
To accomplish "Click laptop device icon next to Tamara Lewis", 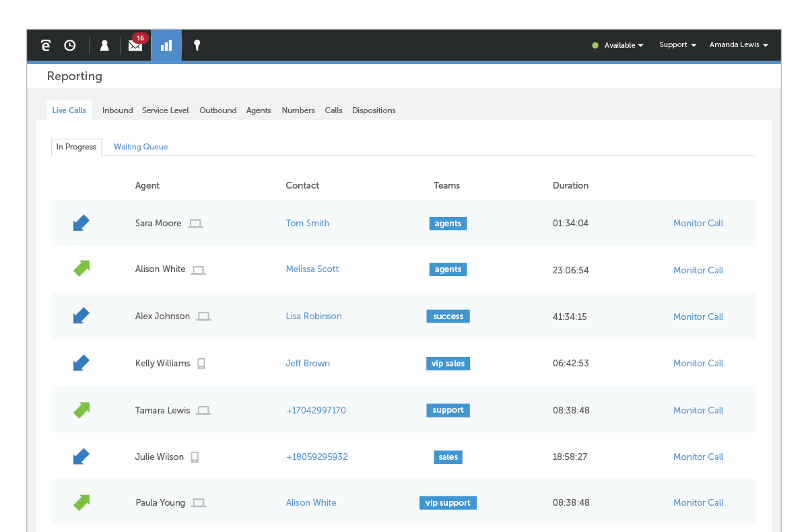I will (x=203, y=410).
